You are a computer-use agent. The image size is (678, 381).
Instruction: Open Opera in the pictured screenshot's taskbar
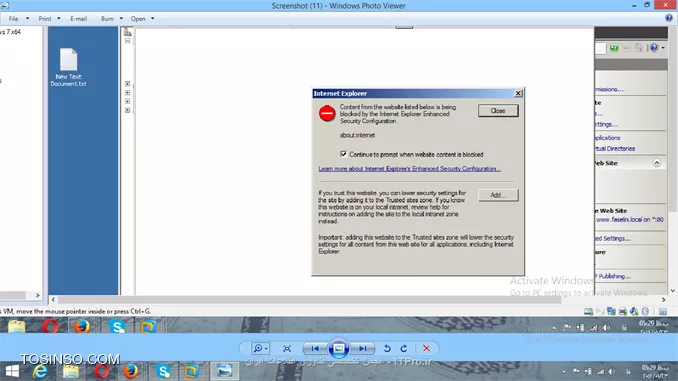tap(50, 326)
